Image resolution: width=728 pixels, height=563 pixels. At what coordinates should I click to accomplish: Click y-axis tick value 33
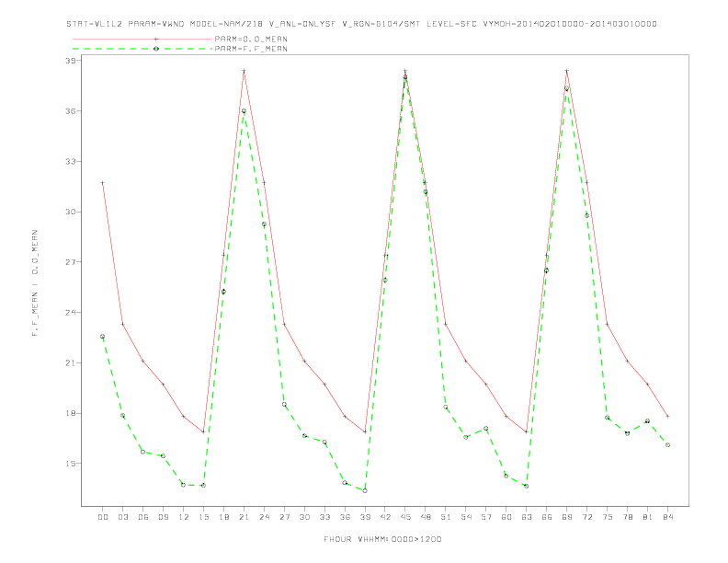pos(70,161)
